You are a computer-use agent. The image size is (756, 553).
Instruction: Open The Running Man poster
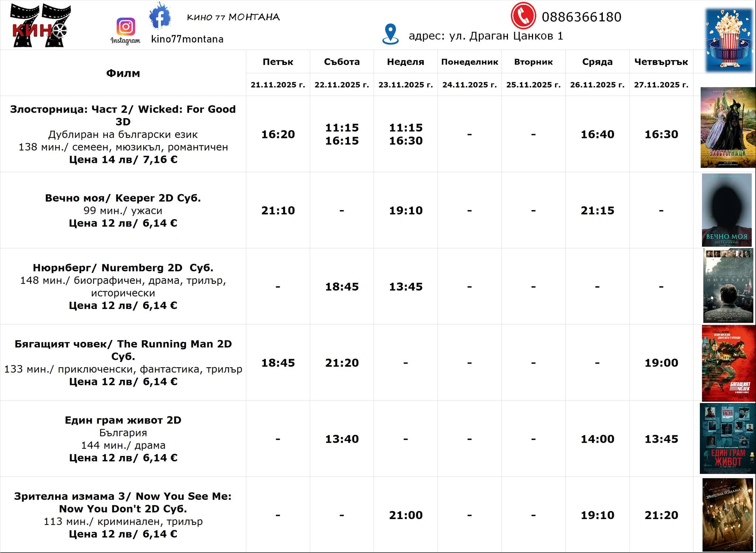coord(728,363)
